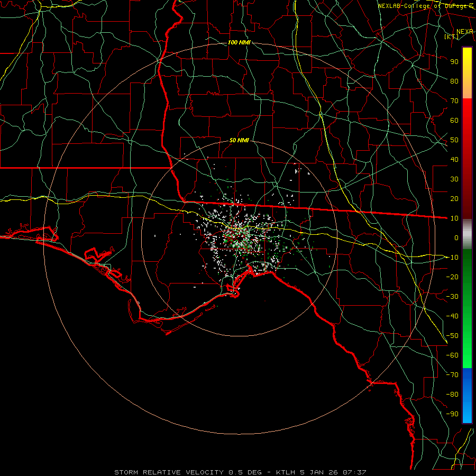
Task: Click the "-40" velocity scale label
Action: point(453,316)
